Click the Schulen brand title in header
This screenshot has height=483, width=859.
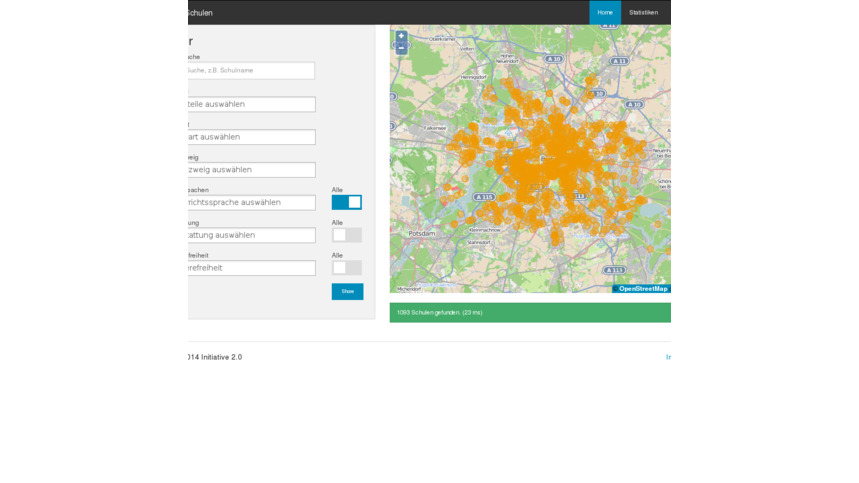click(x=200, y=13)
